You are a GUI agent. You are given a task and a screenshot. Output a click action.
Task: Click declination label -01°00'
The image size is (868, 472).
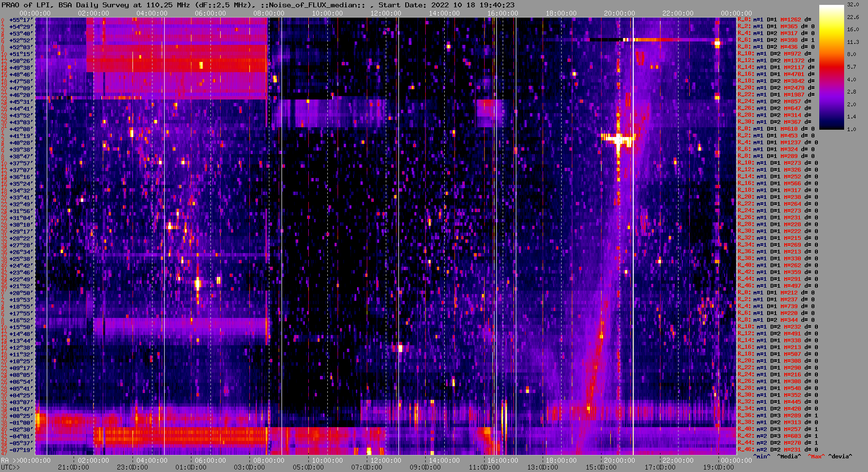(x=21, y=422)
